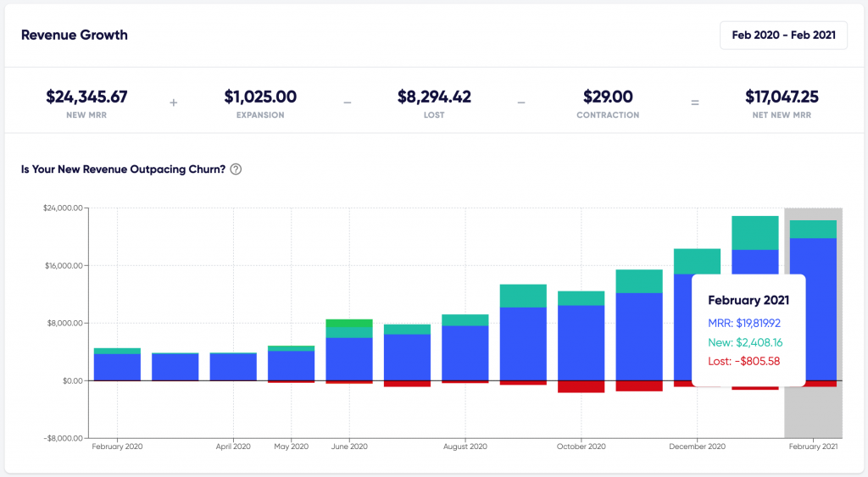Click the $29.00 Contraction value

[x=608, y=97]
